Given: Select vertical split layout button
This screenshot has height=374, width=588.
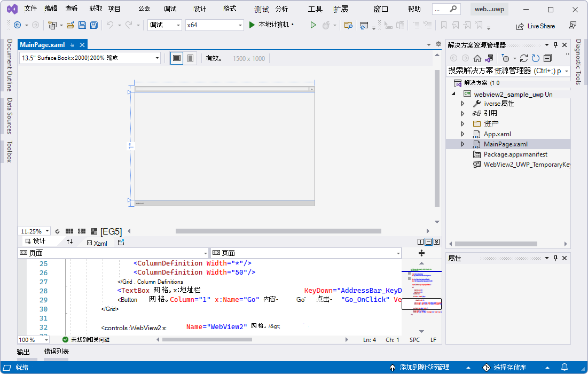Looking at the screenshot, I should pos(420,242).
